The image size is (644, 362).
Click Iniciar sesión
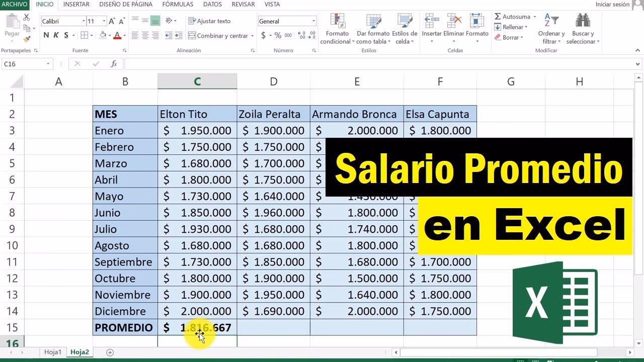point(611,4)
